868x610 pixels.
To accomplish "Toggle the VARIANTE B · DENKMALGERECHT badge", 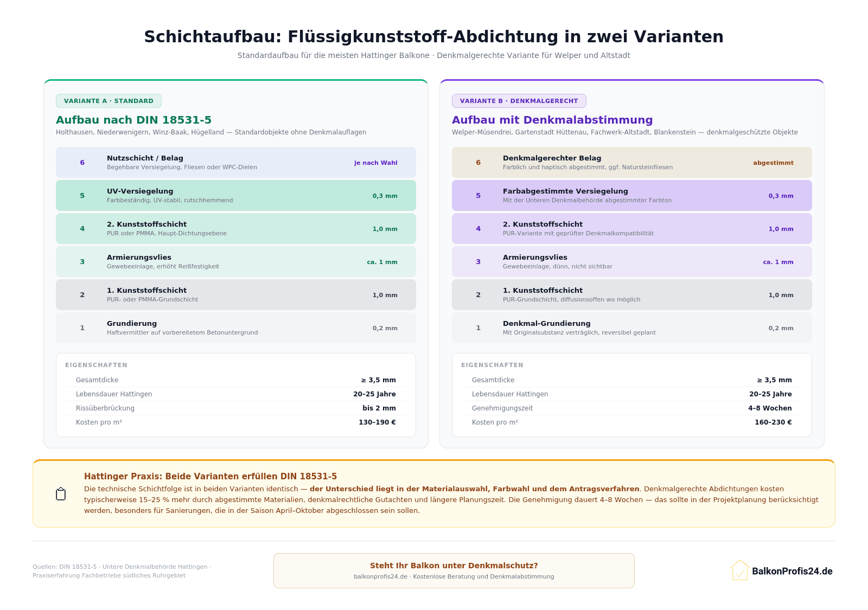I will 519,100.
